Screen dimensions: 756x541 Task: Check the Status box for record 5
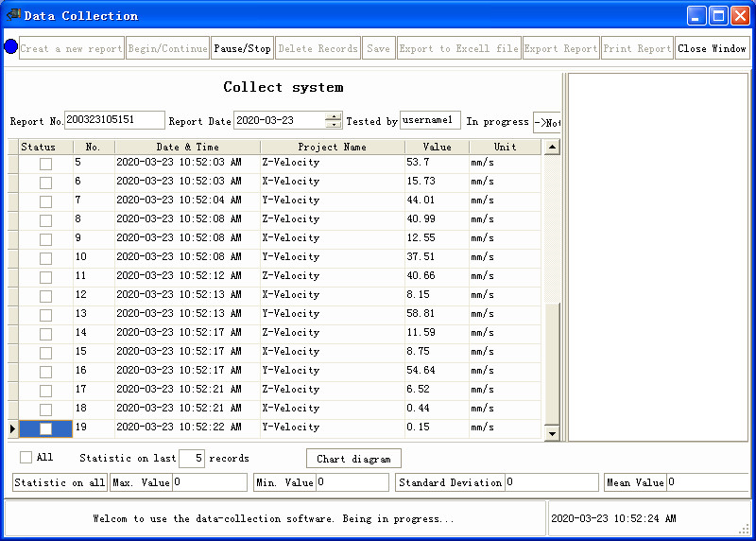click(x=45, y=164)
